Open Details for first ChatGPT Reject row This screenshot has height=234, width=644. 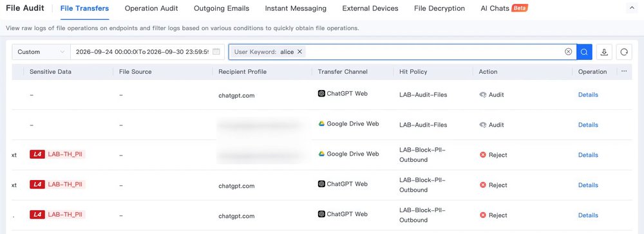(588, 185)
